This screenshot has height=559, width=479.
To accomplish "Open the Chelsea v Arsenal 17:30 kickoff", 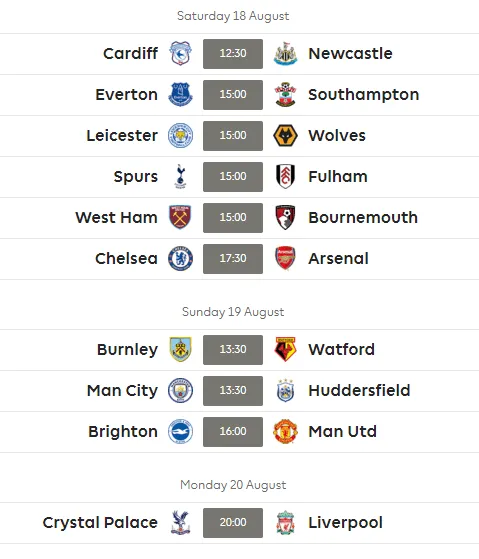I will [233, 259].
